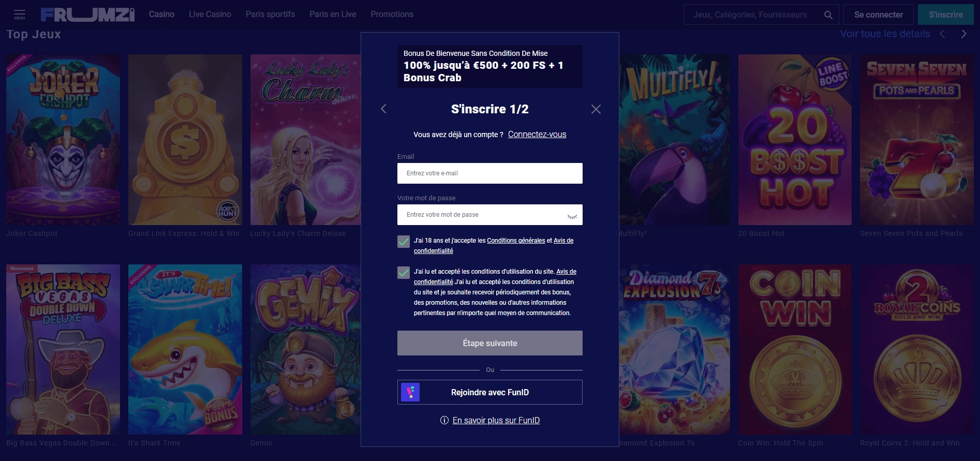Click the FunID logo icon
980x461 pixels.
tap(410, 392)
